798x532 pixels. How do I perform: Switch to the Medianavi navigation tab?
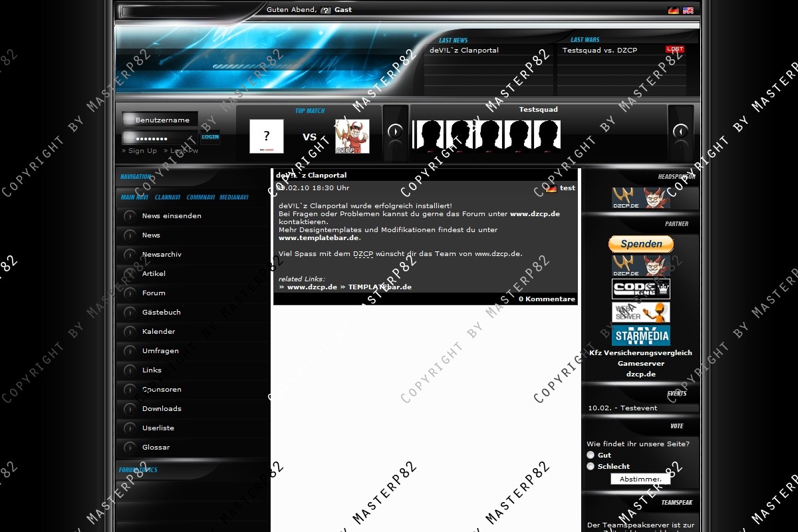233,198
